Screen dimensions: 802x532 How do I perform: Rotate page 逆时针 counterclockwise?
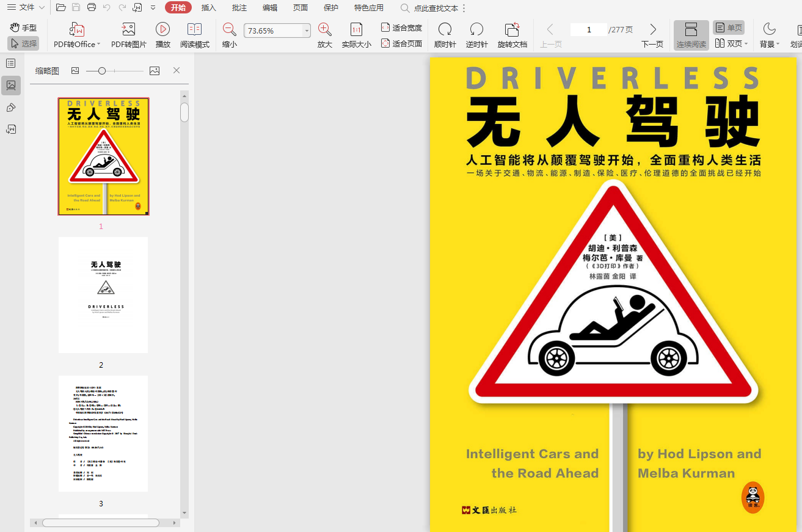pyautogui.click(x=477, y=35)
